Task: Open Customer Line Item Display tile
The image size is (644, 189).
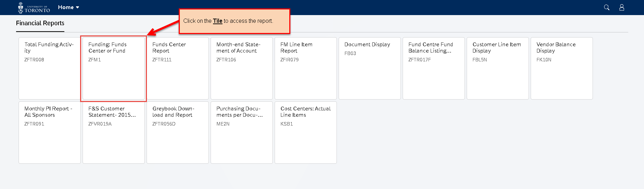Action: (498, 68)
